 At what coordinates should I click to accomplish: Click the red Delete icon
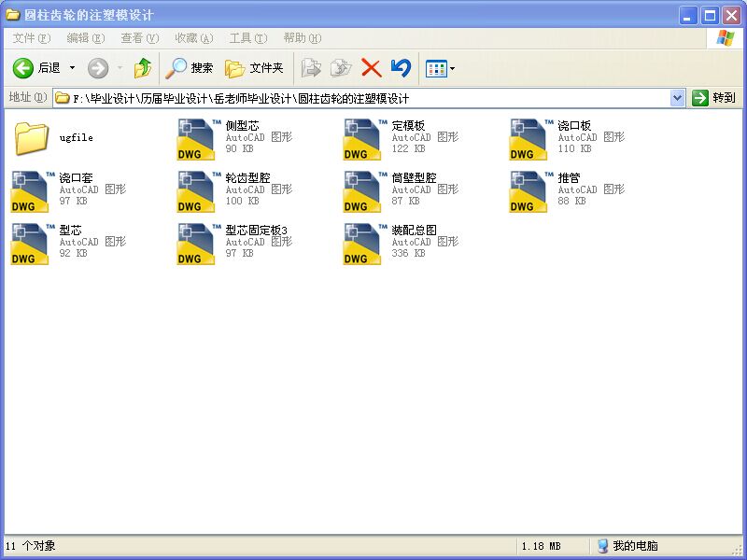[371, 68]
